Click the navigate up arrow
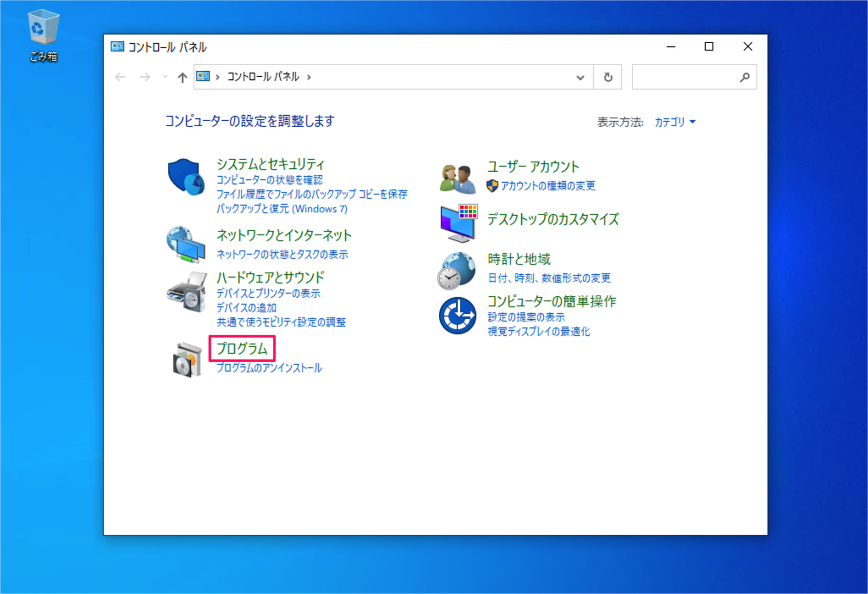 [x=181, y=77]
